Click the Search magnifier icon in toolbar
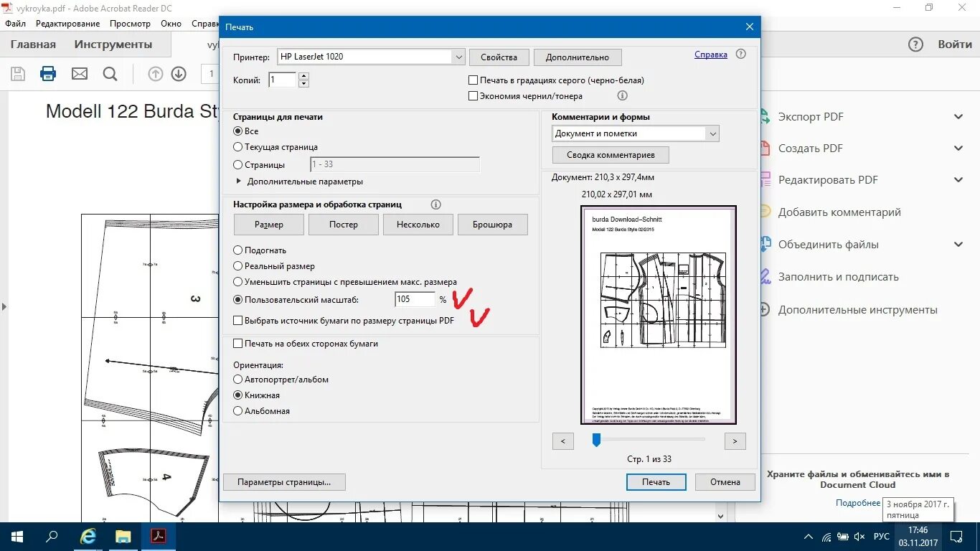The image size is (980, 551). (x=110, y=74)
